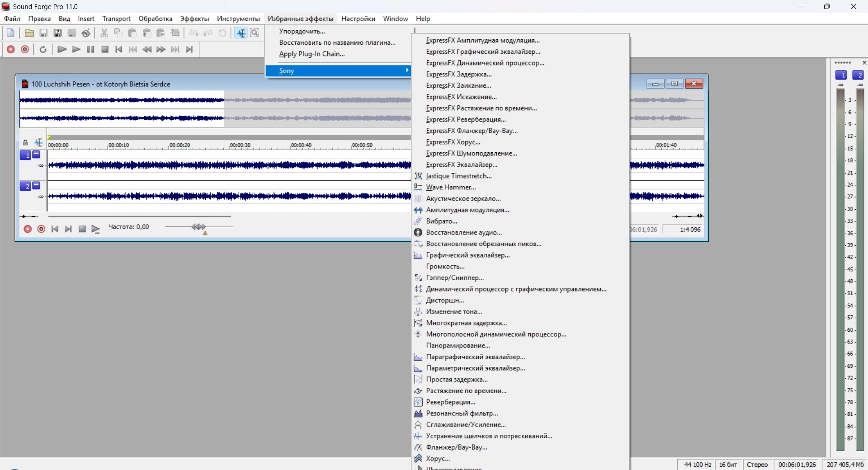Open Акустическое зеркало... effect
The width and height of the screenshot is (868, 470).
(x=521, y=198)
